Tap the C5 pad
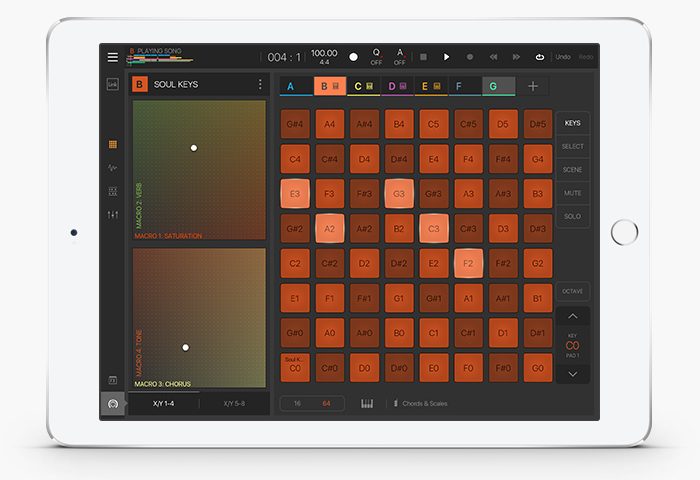Screen dimensions: 700x480 pyautogui.click(x=434, y=124)
